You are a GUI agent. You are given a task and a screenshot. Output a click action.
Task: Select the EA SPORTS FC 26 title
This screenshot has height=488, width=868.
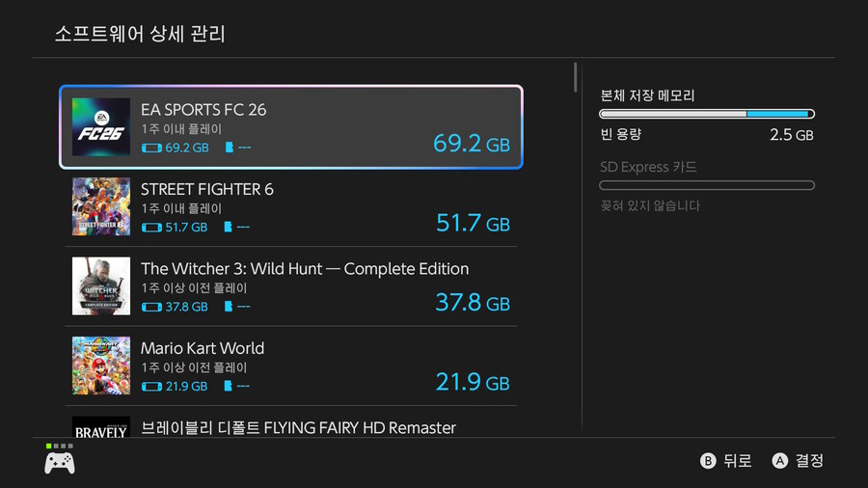coord(203,109)
